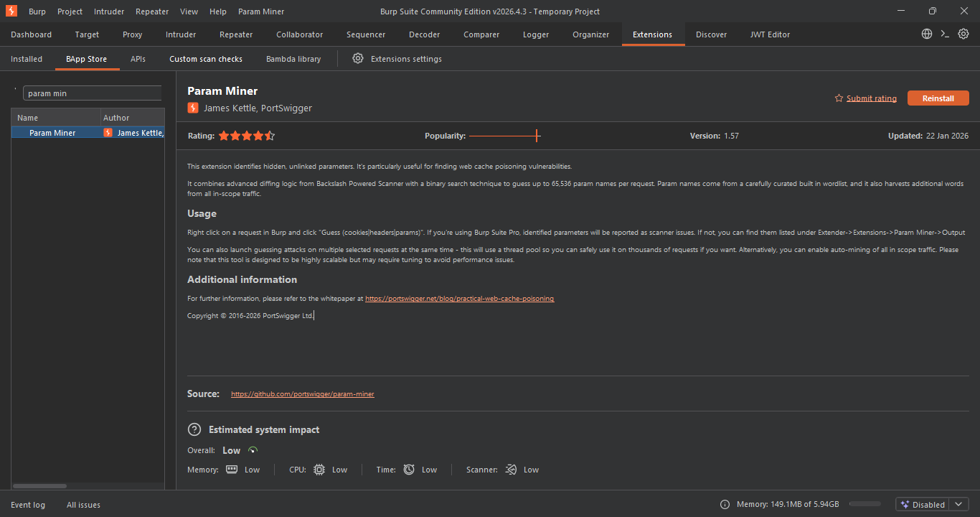
Task: Open the APIs subtab
Action: click(138, 59)
